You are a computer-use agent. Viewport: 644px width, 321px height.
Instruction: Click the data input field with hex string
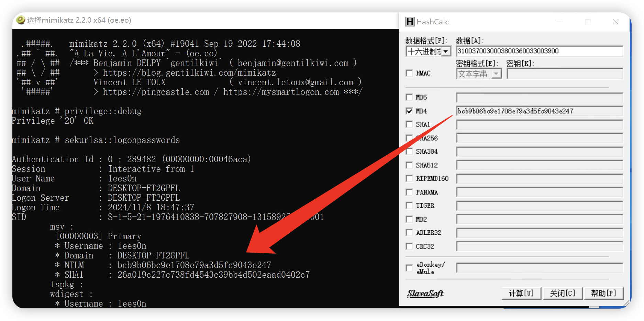point(540,51)
